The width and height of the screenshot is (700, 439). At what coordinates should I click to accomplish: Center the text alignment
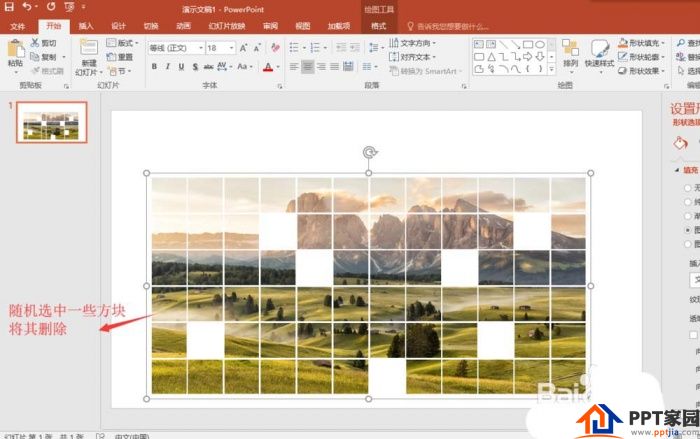point(308,67)
